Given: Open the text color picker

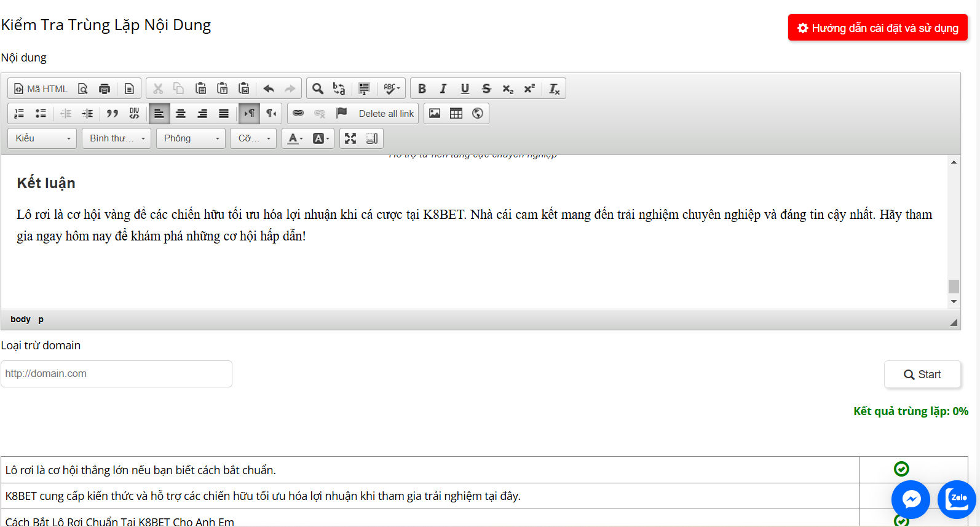Looking at the screenshot, I should click(x=296, y=138).
